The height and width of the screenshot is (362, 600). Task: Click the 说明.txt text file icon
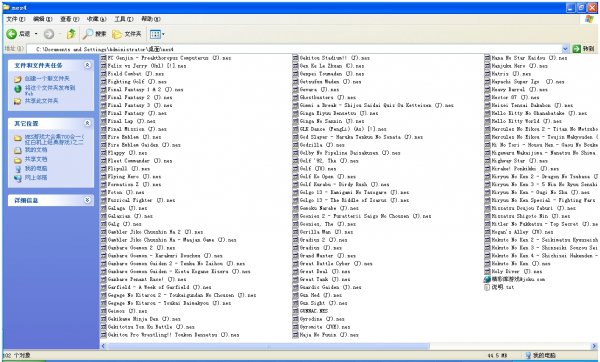coord(487,287)
